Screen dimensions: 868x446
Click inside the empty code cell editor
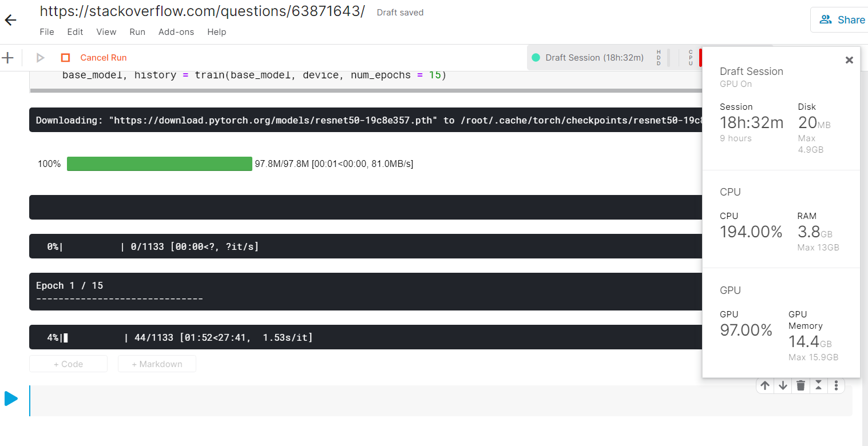pyautogui.click(x=441, y=400)
